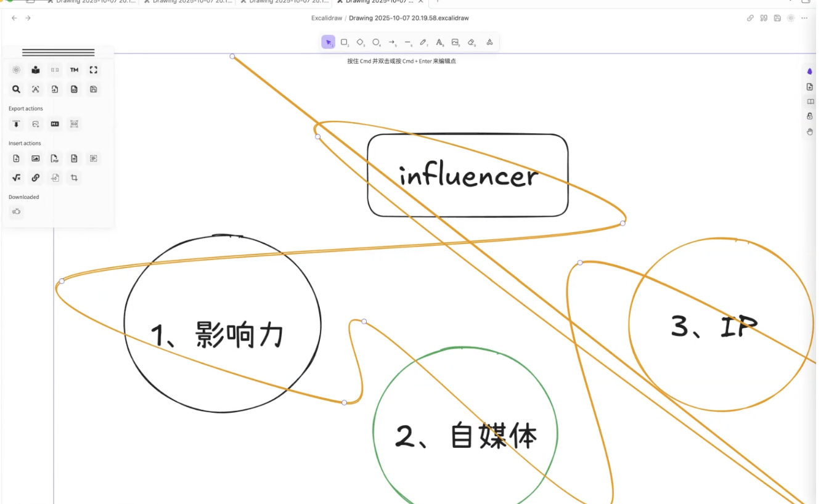821x504 pixels.
Task: Toggle fullscreen mode from the tools panel
Action: click(x=94, y=70)
